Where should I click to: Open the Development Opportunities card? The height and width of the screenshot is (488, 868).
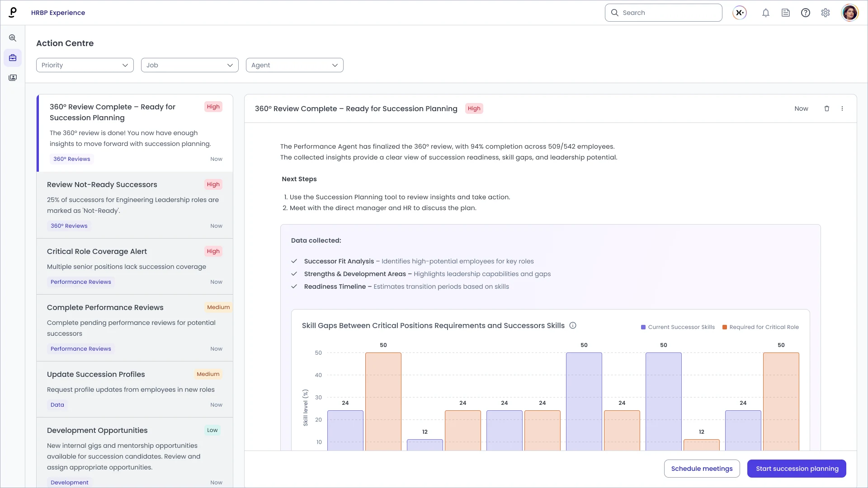click(x=135, y=453)
